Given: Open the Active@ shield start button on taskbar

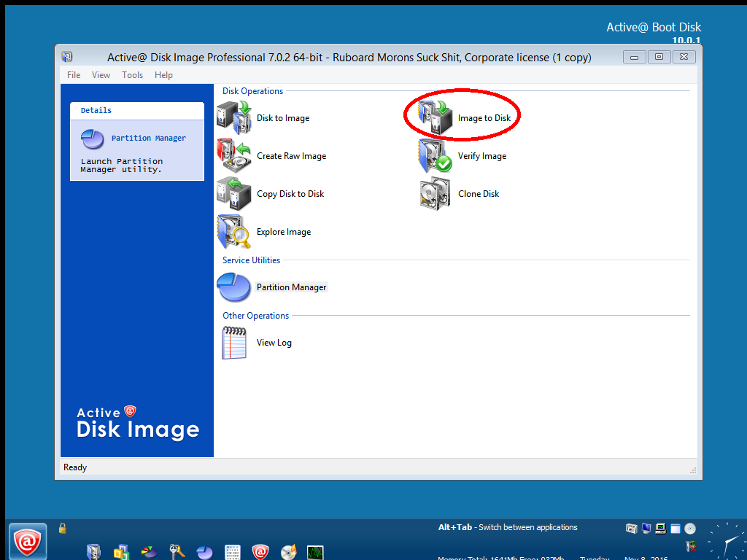Looking at the screenshot, I should point(28,540).
